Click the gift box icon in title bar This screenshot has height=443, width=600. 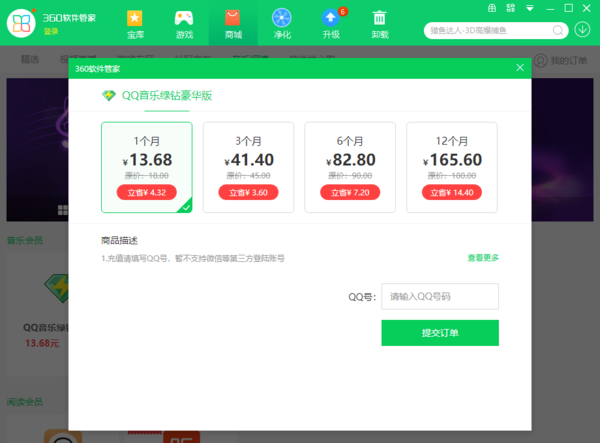point(492,8)
